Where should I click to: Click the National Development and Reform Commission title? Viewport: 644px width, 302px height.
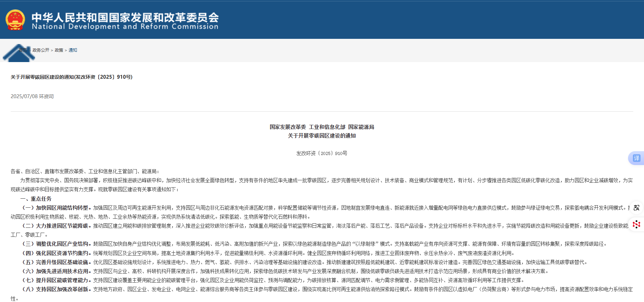tap(125, 21)
